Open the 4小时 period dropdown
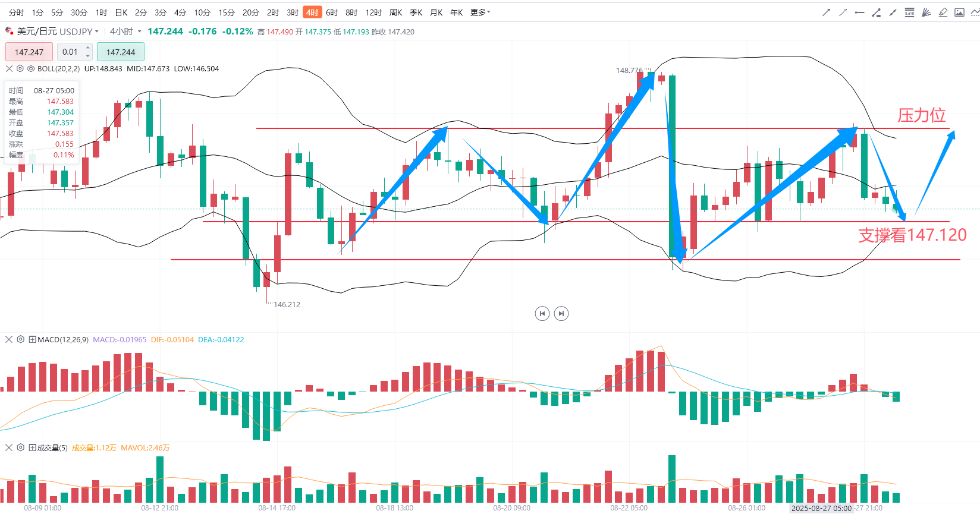980x514 pixels. tap(139, 31)
